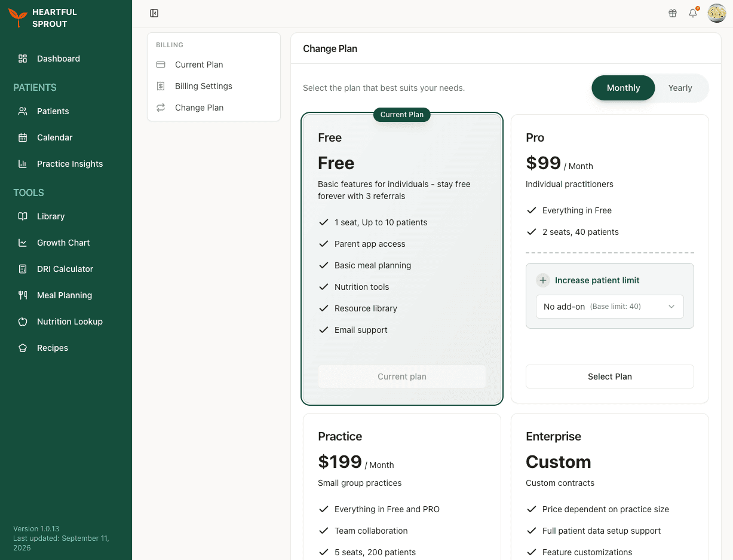Click the DRI Calculator icon

click(x=23, y=269)
